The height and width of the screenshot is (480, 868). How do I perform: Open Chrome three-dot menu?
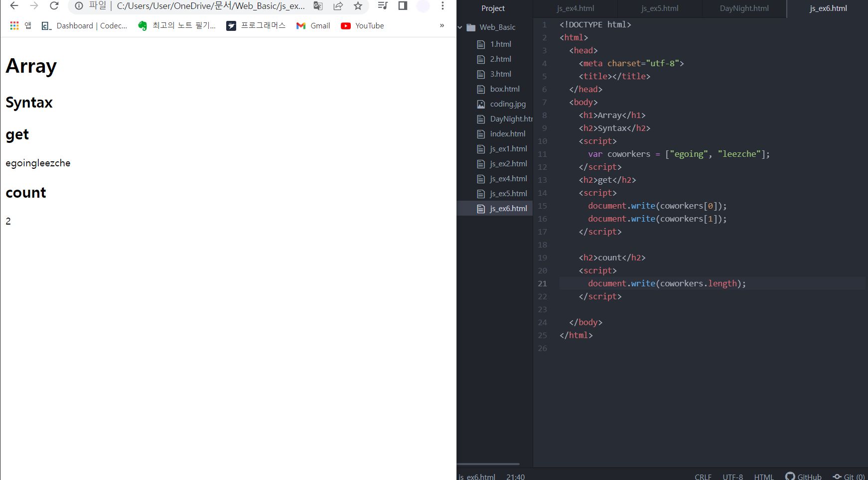click(x=442, y=6)
